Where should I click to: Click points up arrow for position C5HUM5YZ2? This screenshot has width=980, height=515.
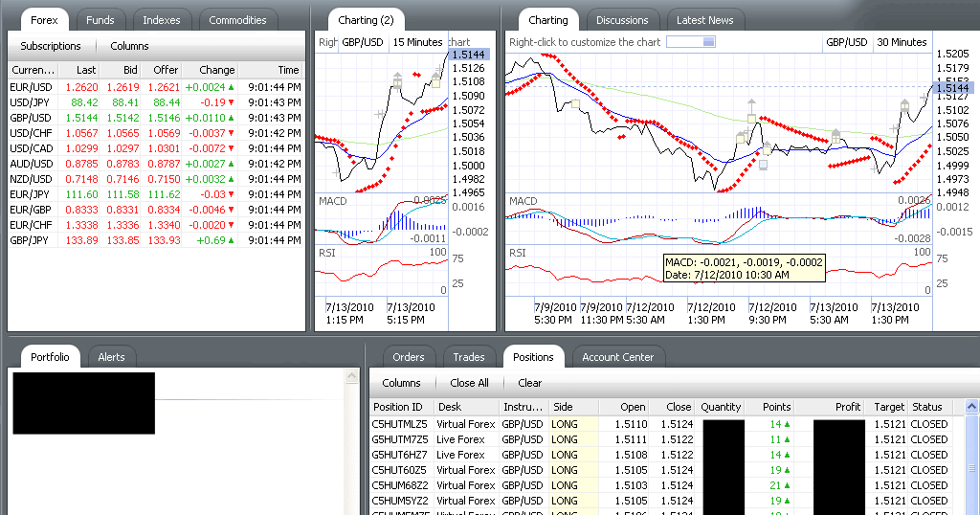[787, 502]
